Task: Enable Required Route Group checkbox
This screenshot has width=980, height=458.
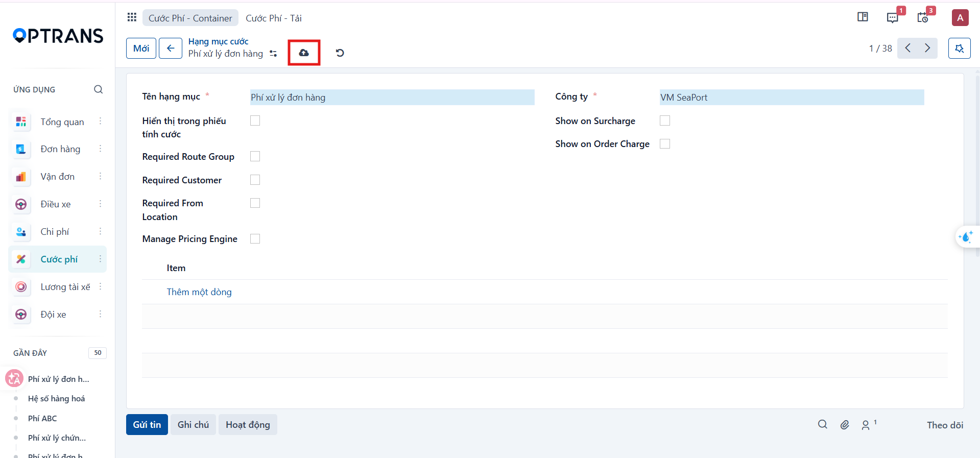Action: click(x=255, y=156)
